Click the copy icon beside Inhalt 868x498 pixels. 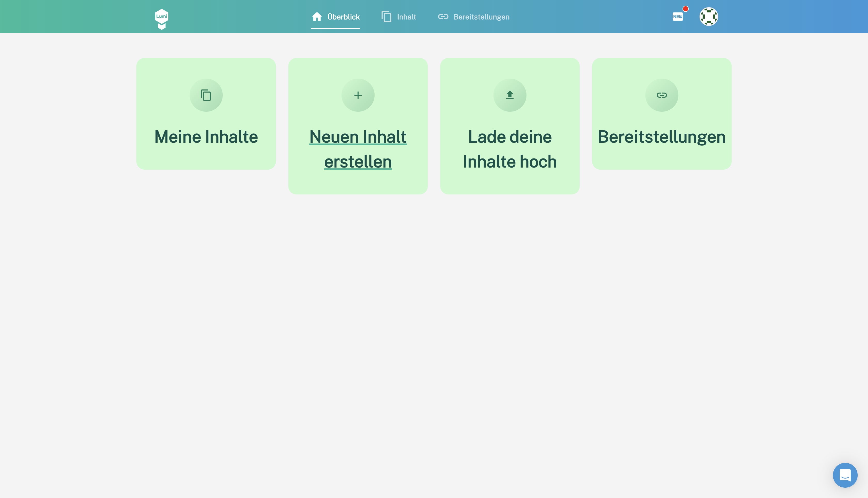[386, 16]
